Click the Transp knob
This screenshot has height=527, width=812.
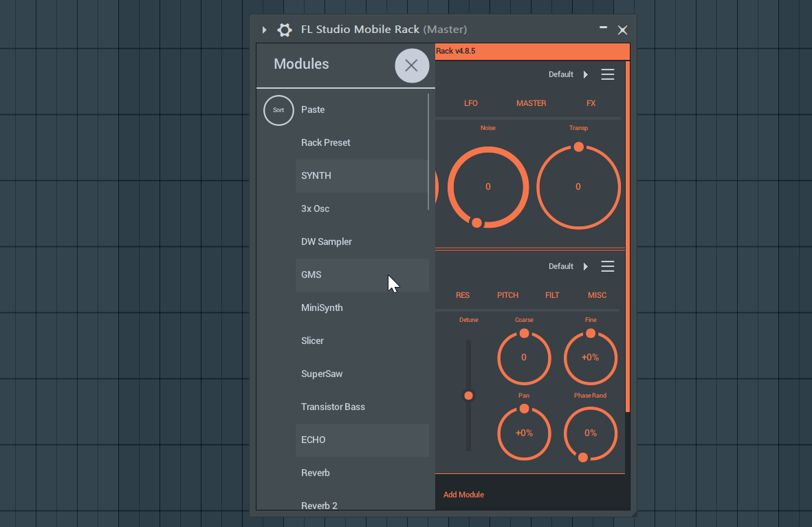(578, 186)
